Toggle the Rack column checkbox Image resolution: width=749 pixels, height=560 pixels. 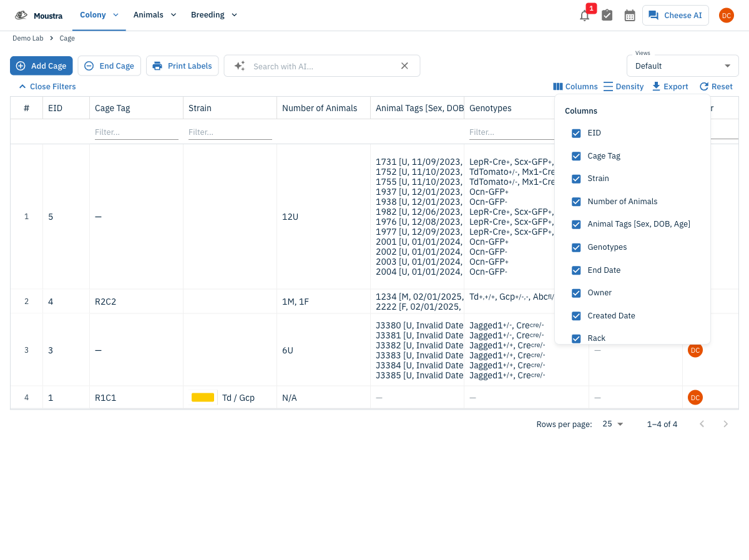click(x=576, y=338)
